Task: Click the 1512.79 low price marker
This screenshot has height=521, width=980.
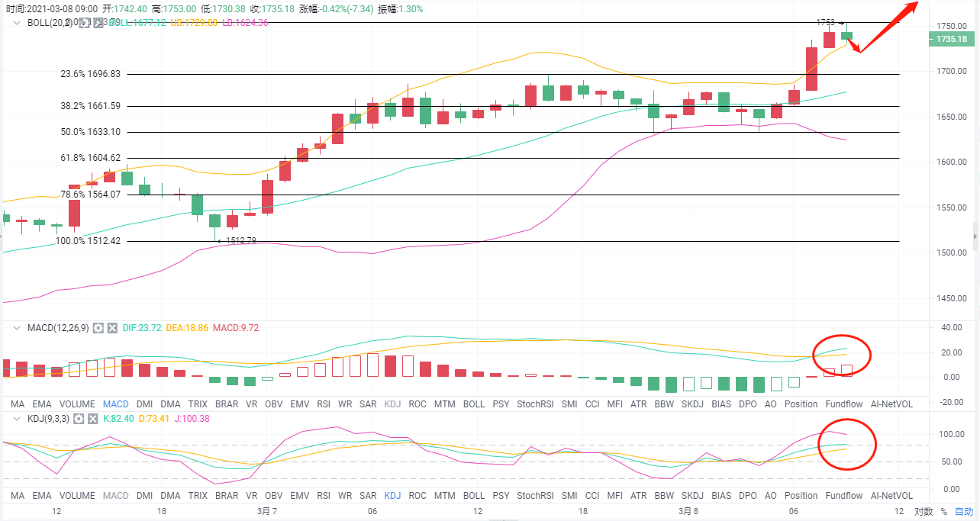Action: tap(240, 241)
